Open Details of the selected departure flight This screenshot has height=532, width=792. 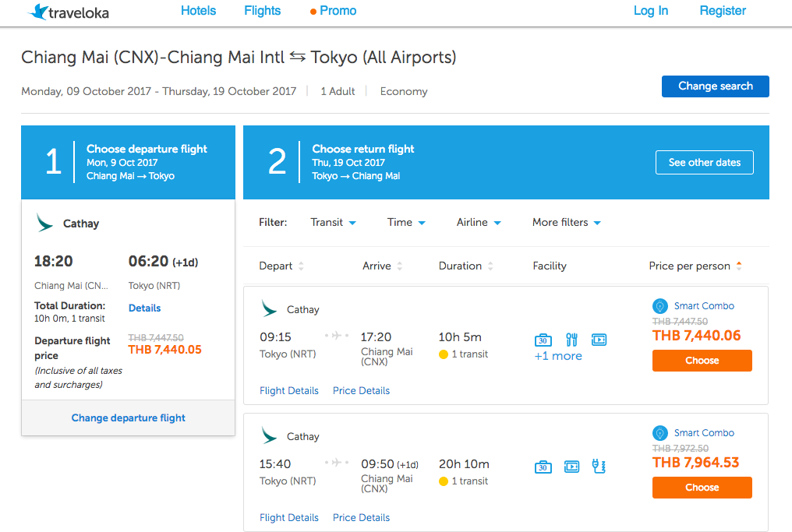tap(144, 308)
